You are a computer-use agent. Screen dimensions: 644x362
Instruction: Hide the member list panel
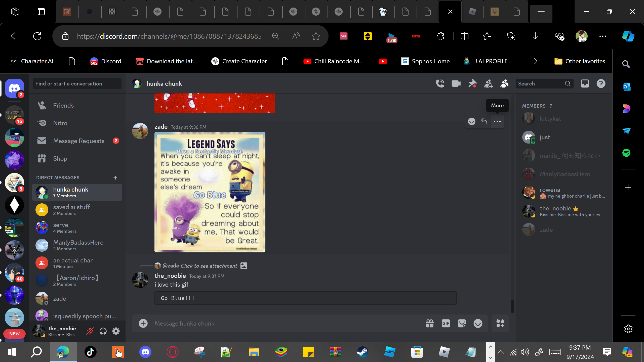point(504,84)
